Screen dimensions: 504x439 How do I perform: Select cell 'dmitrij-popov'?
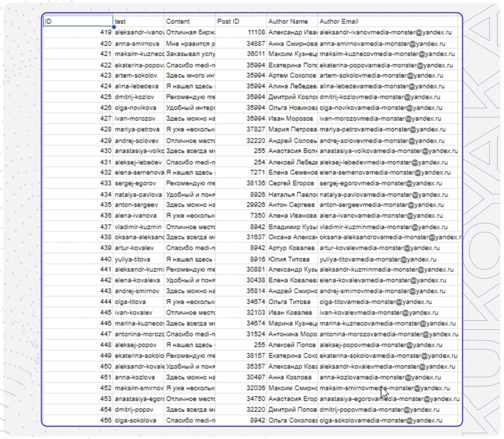pos(139,409)
